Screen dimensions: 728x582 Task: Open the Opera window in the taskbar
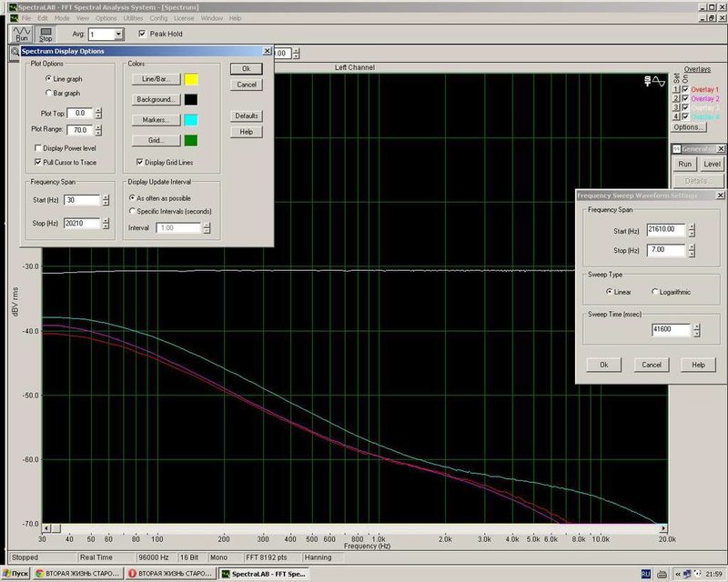click(x=171, y=574)
